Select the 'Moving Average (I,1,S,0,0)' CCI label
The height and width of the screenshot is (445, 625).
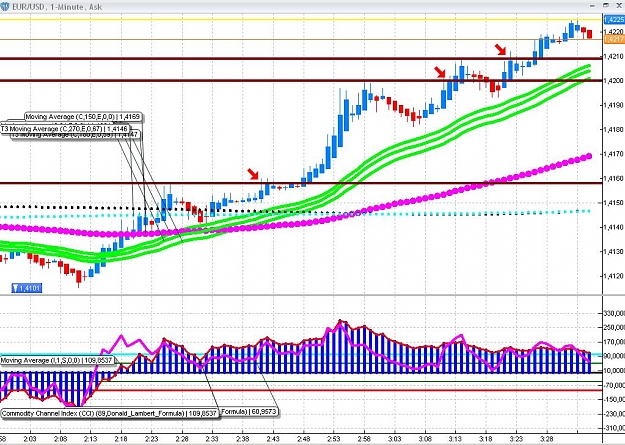[57, 360]
